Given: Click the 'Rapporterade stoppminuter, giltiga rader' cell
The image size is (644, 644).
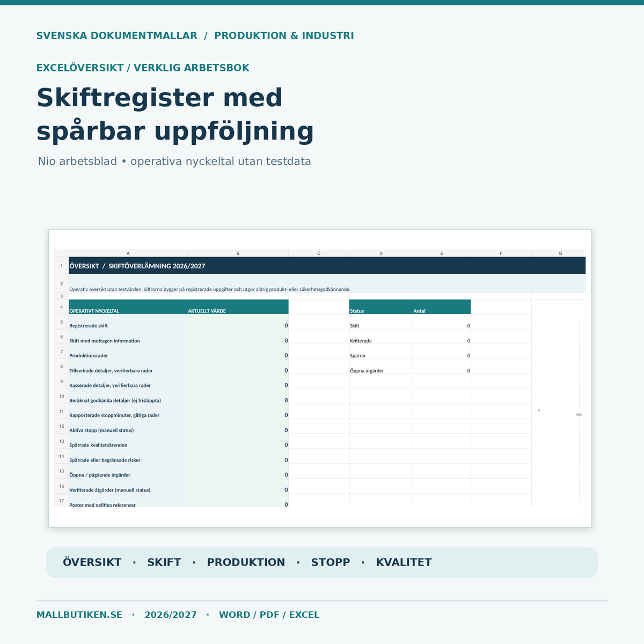Looking at the screenshot, I should pyautogui.click(x=128, y=412).
